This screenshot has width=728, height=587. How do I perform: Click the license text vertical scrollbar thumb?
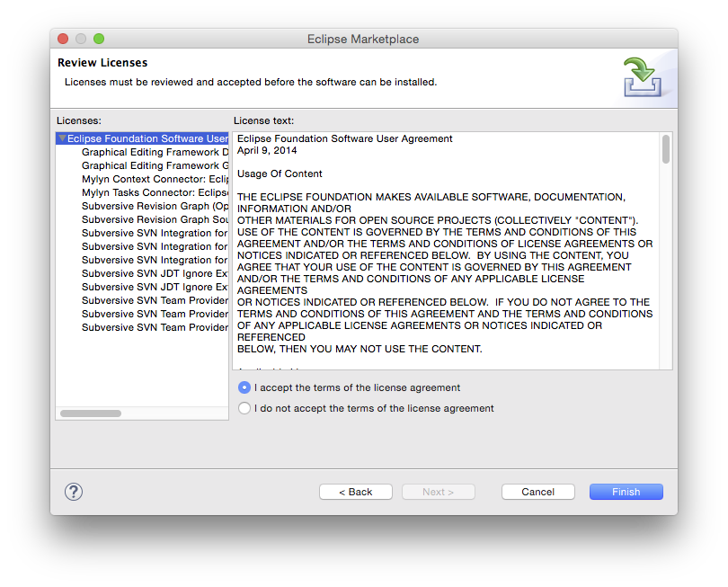[x=666, y=149]
